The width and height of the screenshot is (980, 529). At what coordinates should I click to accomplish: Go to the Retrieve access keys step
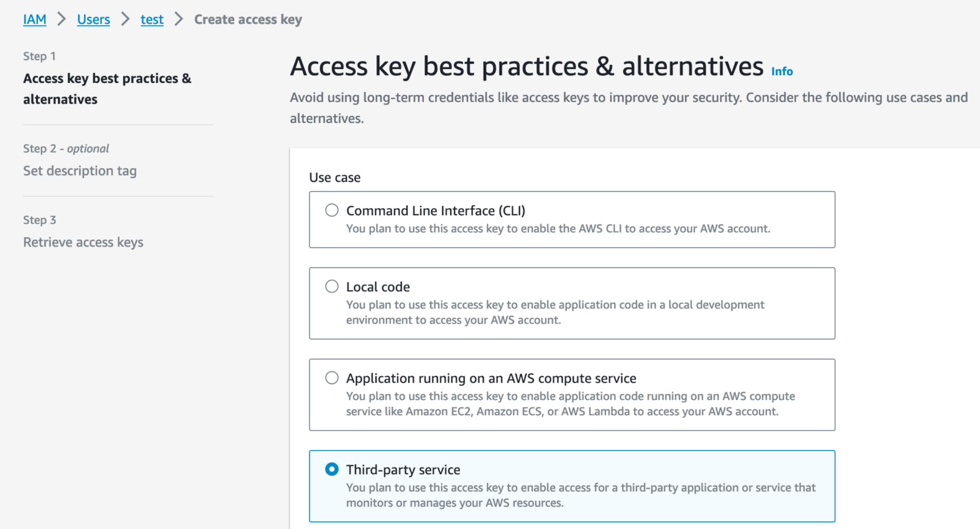coord(83,242)
